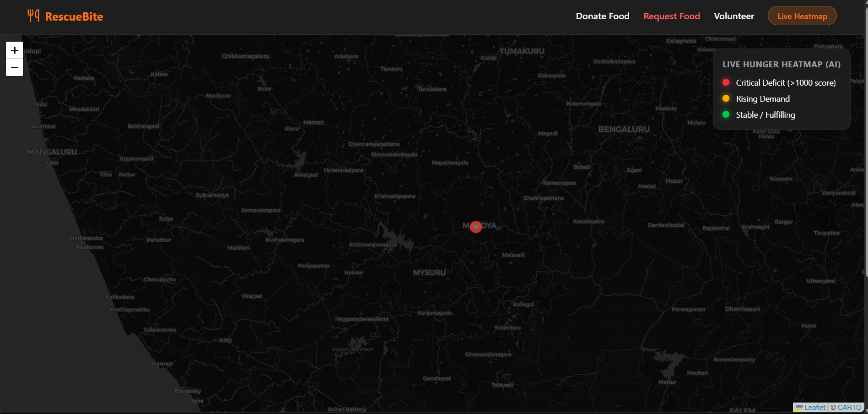Click the Virajpet label on map

252,296
